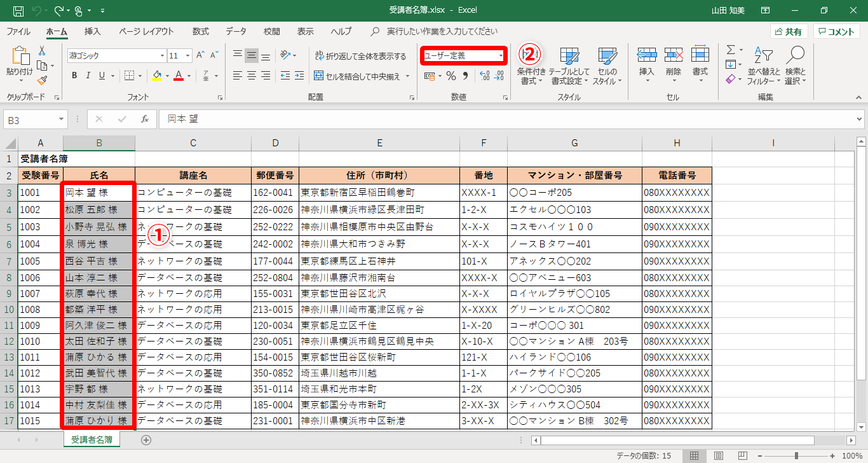Align the cell text to the left

tap(238, 76)
